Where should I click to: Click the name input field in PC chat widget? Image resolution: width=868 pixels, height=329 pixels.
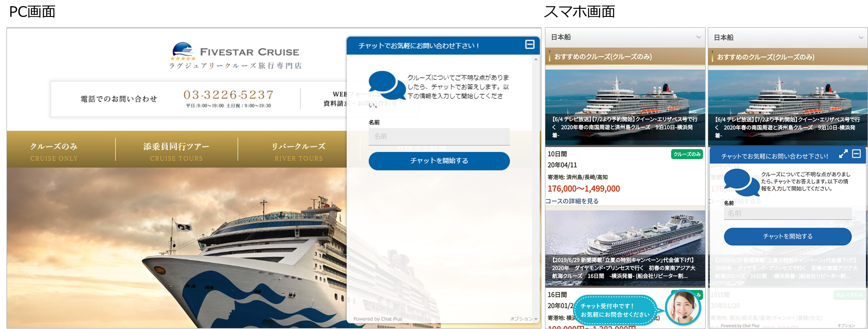pos(439,136)
